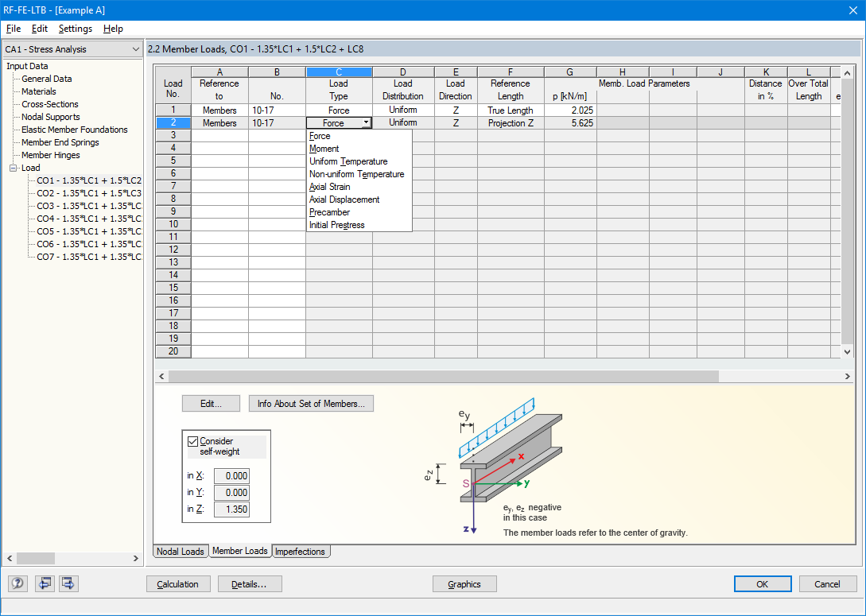Open the Edit menu
Viewport: 866px width, 616px height.
click(x=40, y=29)
